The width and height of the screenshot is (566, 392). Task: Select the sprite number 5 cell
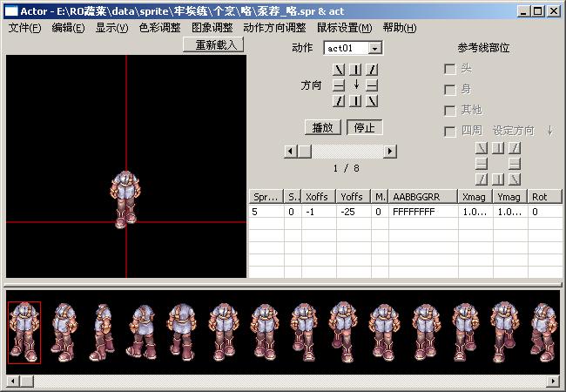[x=266, y=212]
